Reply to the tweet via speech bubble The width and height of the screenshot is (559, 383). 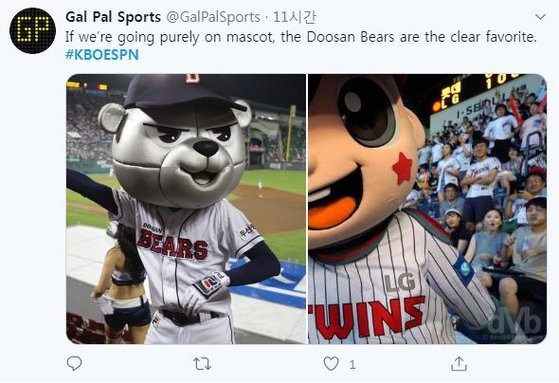pyautogui.click(x=74, y=363)
